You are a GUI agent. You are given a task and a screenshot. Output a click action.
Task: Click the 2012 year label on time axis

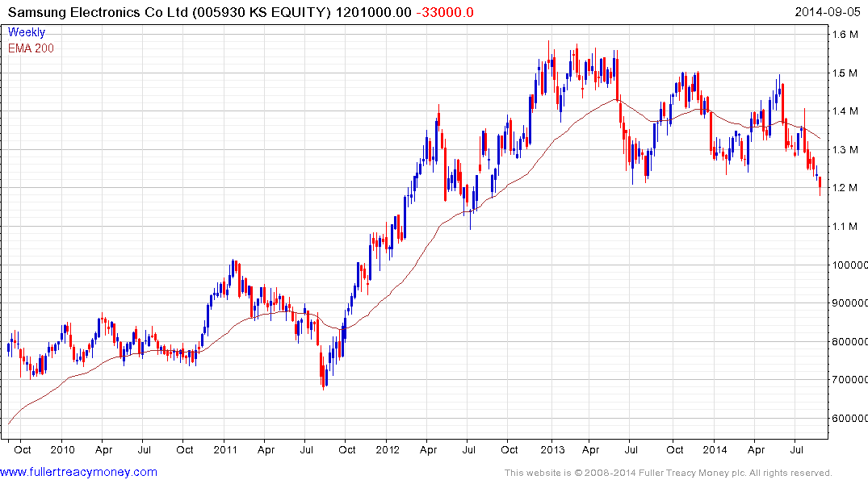[x=388, y=449]
